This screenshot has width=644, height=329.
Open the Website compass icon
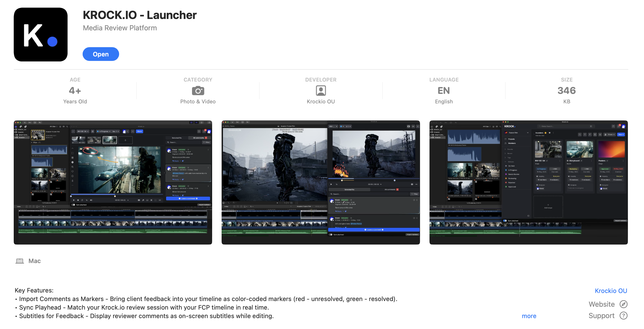coord(623,304)
